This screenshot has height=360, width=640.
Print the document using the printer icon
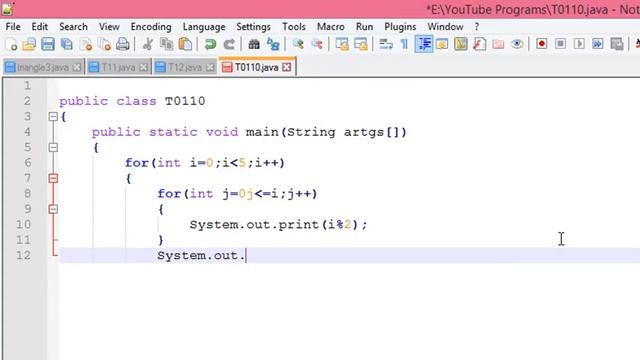[123, 44]
